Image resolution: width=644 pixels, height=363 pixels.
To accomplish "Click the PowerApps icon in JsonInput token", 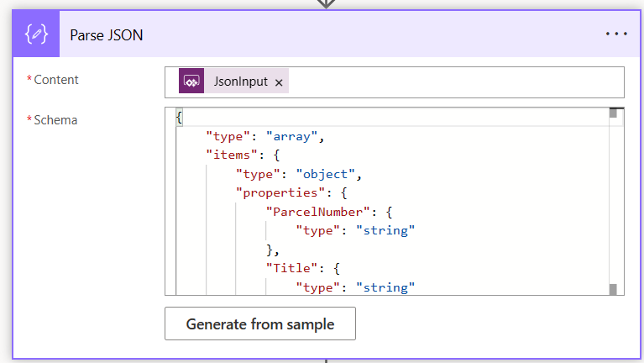I will click(x=191, y=82).
